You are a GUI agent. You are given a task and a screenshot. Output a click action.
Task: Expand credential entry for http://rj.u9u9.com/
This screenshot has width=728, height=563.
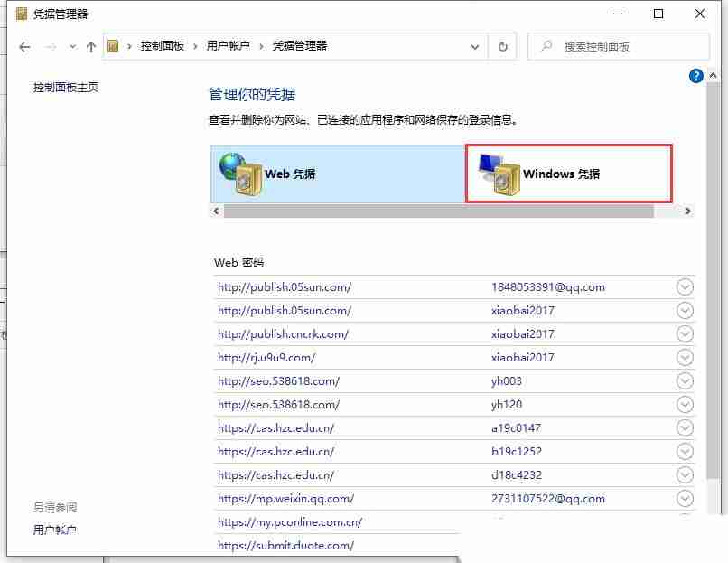pos(684,357)
